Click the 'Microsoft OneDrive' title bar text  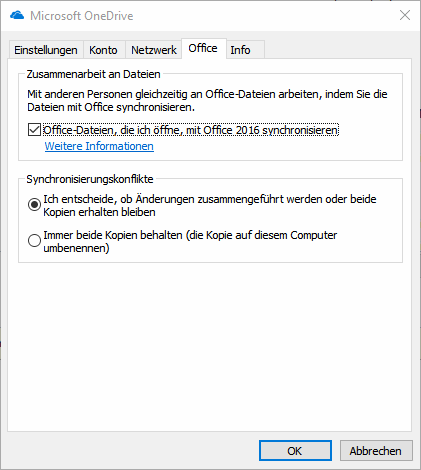click(x=82, y=16)
